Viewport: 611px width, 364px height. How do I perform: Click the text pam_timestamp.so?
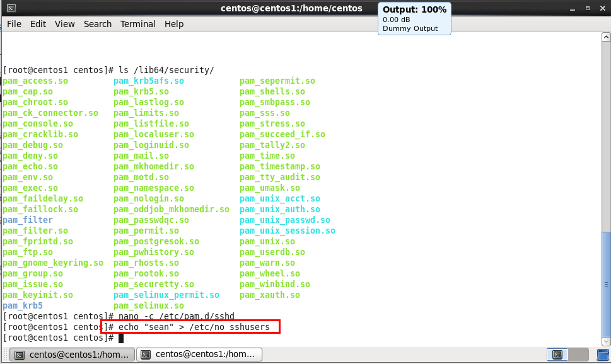(280, 167)
